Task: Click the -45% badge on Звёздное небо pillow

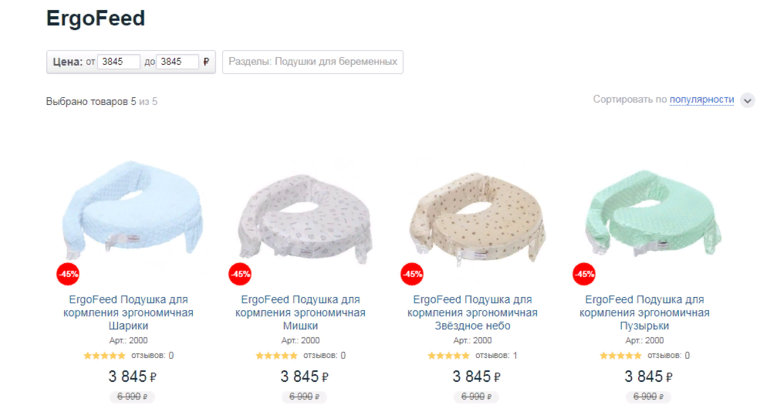Action: click(x=412, y=274)
